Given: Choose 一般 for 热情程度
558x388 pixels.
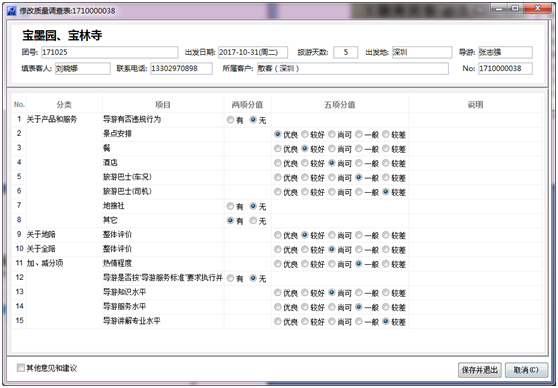Looking at the screenshot, I should point(359,264).
